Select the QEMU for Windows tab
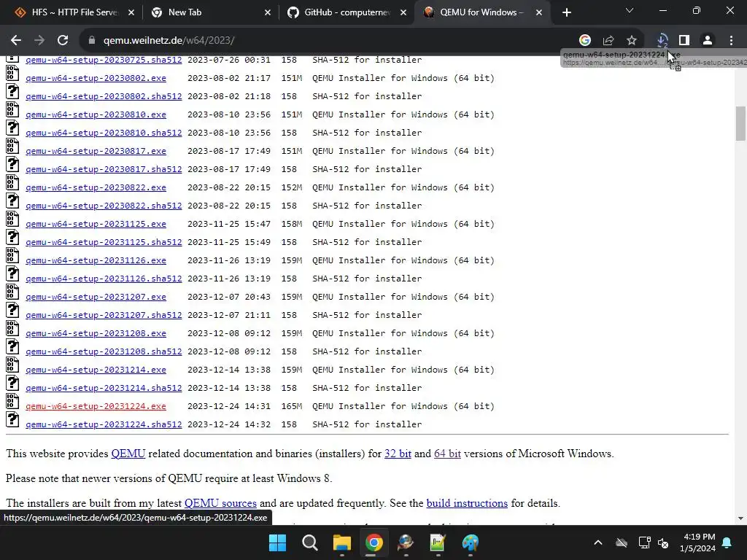The height and width of the screenshot is (560, 747). pyautogui.click(x=484, y=12)
